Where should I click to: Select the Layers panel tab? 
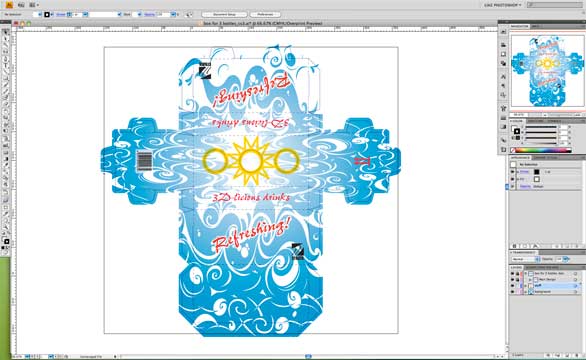point(516,267)
